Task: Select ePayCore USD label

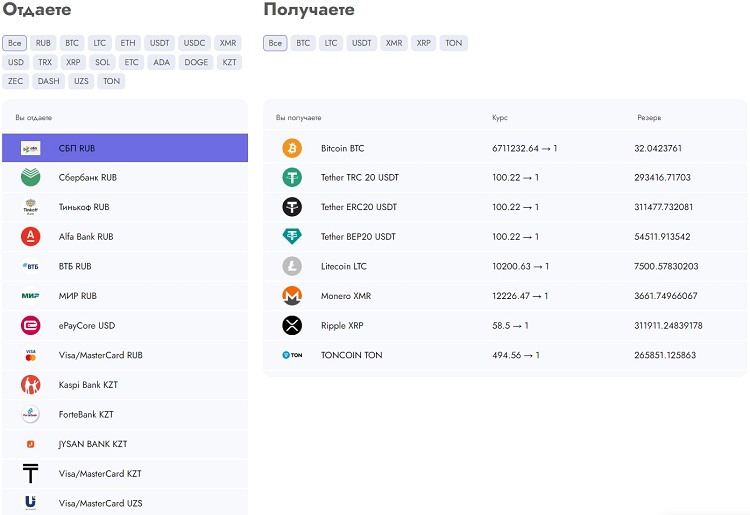Action: click(x=87, y=326)
